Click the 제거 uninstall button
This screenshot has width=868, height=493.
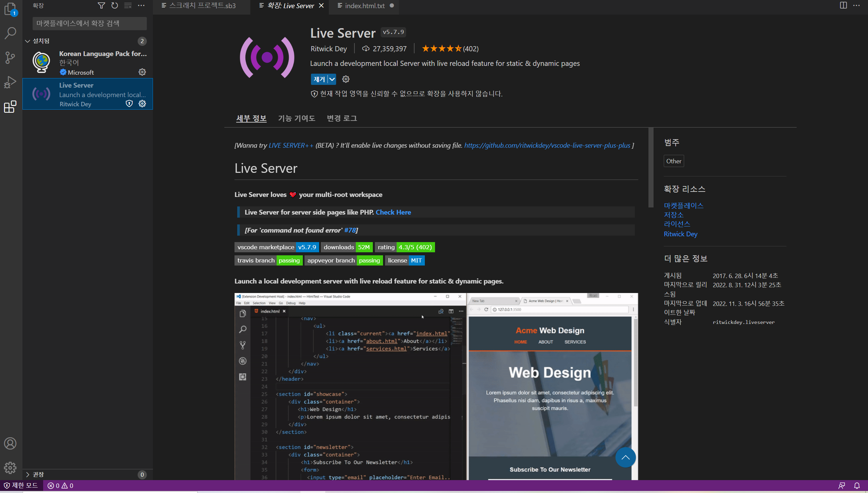[x=319, y=79]
